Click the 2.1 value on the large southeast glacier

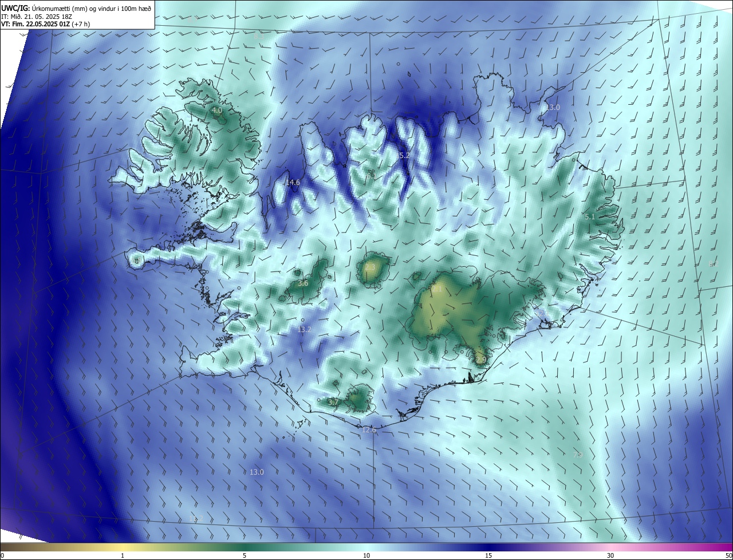pos(437,289)
